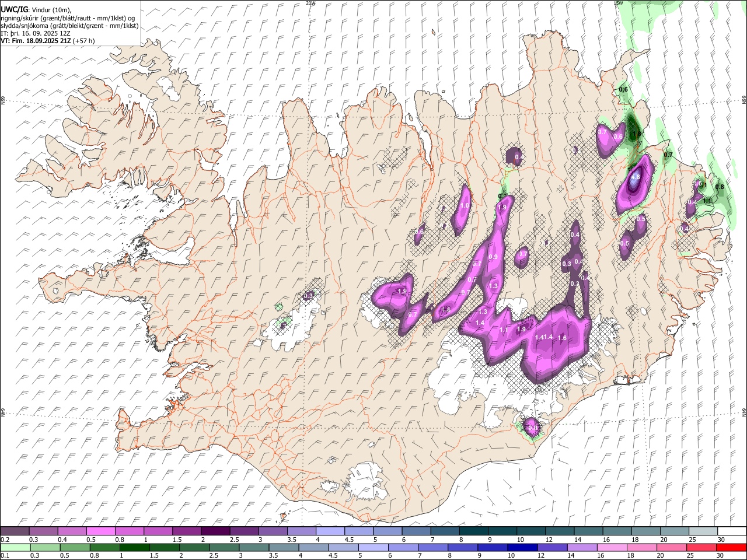Select the '0.9' snowfall value on the map

tap(493, 257)
